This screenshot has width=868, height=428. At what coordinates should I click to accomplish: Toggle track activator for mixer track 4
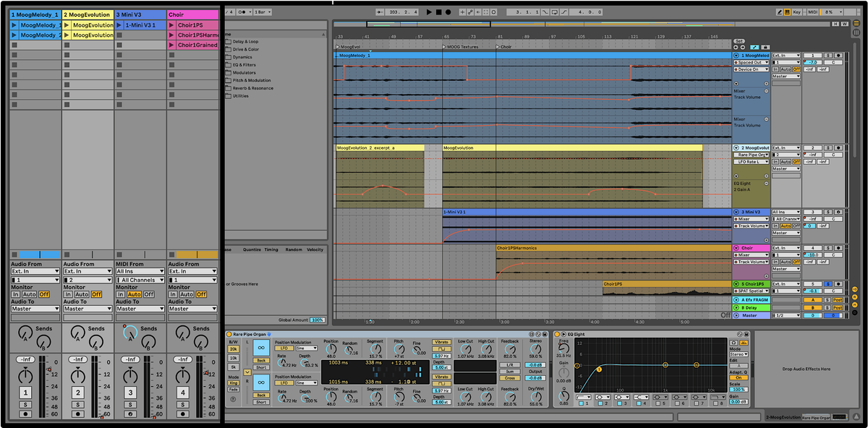point(183,393)
